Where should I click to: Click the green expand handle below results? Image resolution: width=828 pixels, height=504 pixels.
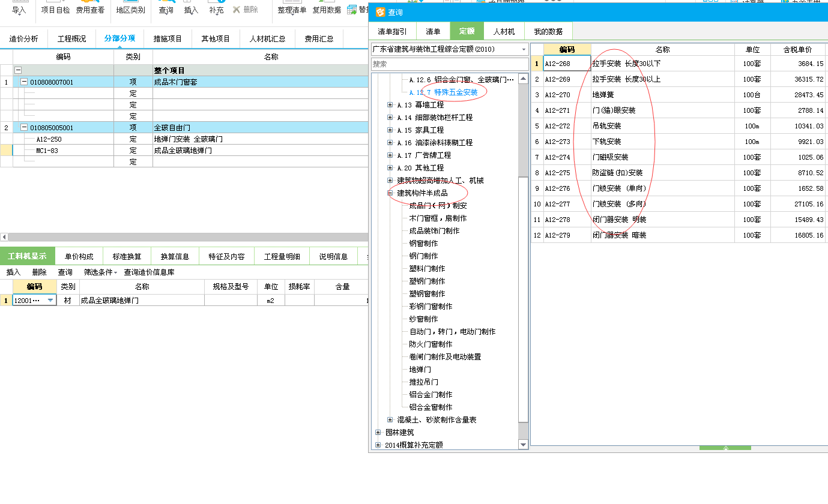tap(725, 448)
